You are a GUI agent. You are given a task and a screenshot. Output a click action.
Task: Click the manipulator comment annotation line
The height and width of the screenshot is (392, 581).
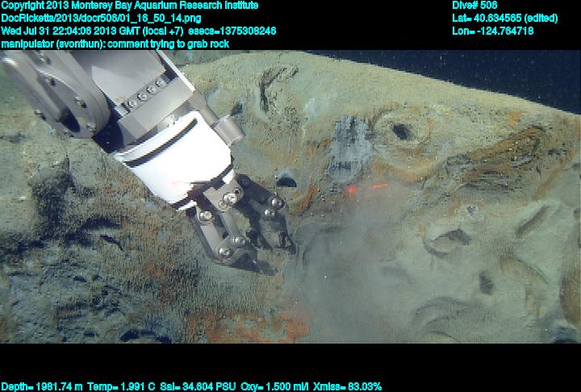click(x=115, y=44)
